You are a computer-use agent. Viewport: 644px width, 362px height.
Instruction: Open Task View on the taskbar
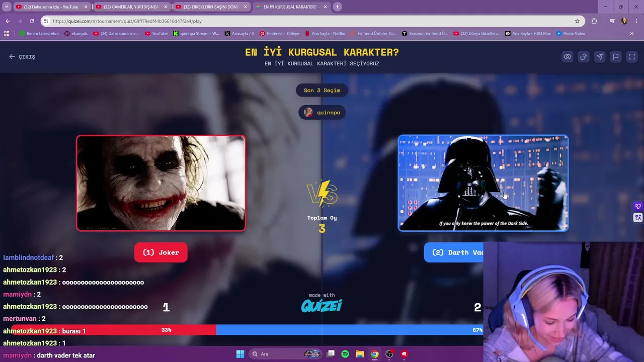point(331,354)
